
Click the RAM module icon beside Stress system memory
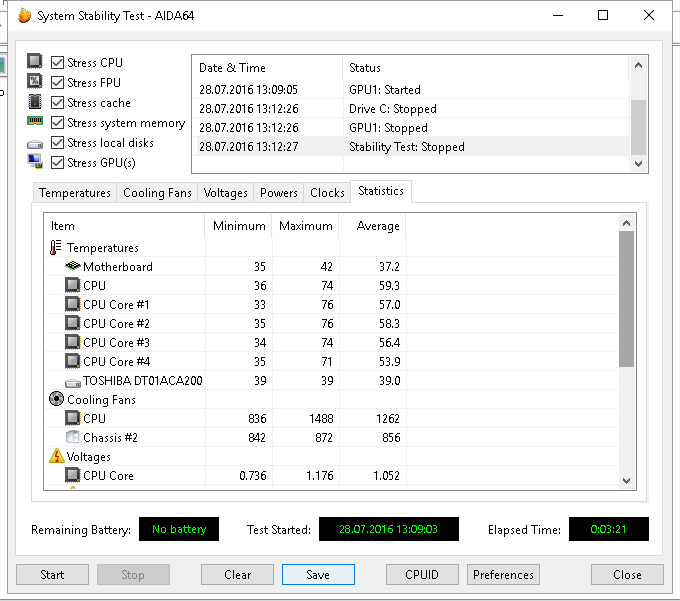pyautogui.click(x=35, y=121)
